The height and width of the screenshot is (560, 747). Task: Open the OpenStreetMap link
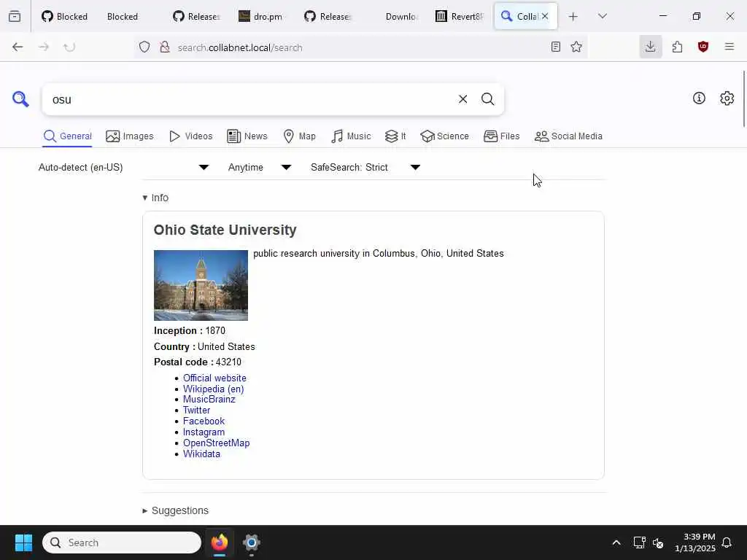pyautogui.click(x=216, y=443)
